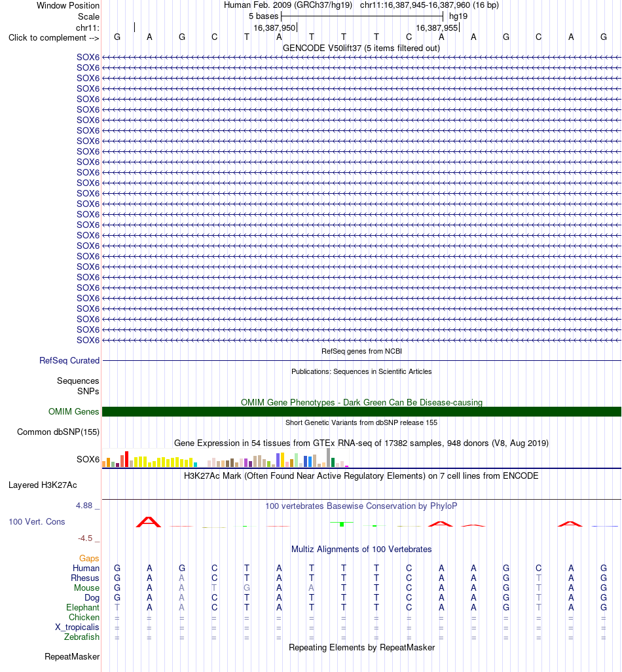
Task: Click the chr11:16,387,945-16,387,960 (16 bp) position text
Action: pos(430,5)
